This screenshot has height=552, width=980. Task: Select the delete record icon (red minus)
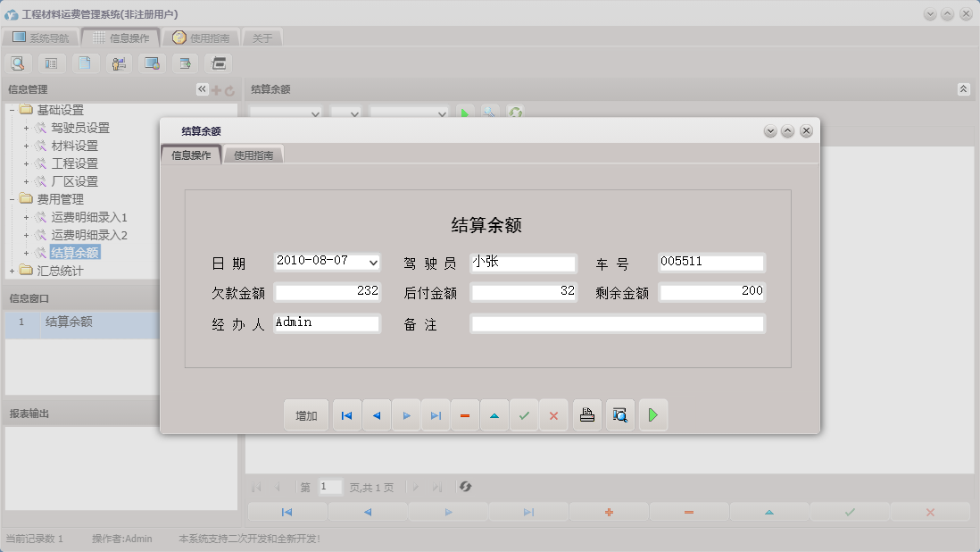point(465,414)
